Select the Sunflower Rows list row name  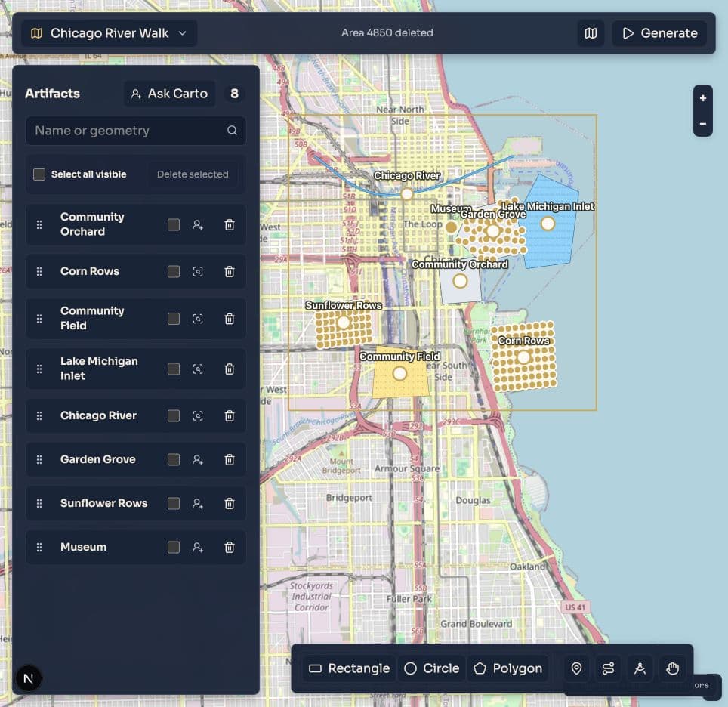click(x=104, y=503)
